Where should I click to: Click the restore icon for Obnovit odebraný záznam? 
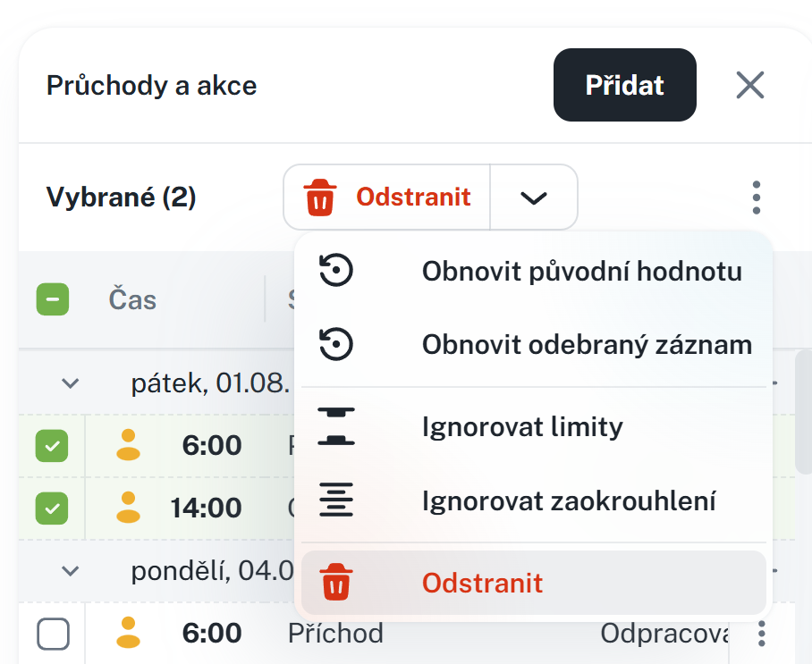tap(336, 344)
